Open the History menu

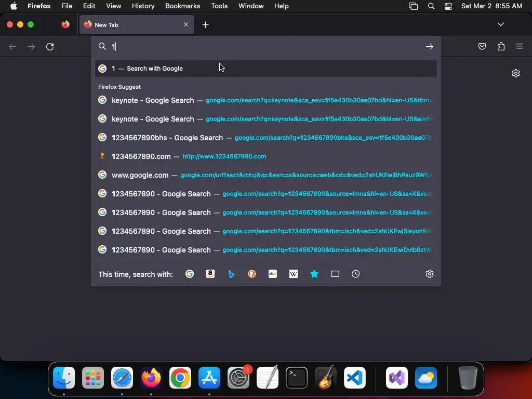click(143, 6)
